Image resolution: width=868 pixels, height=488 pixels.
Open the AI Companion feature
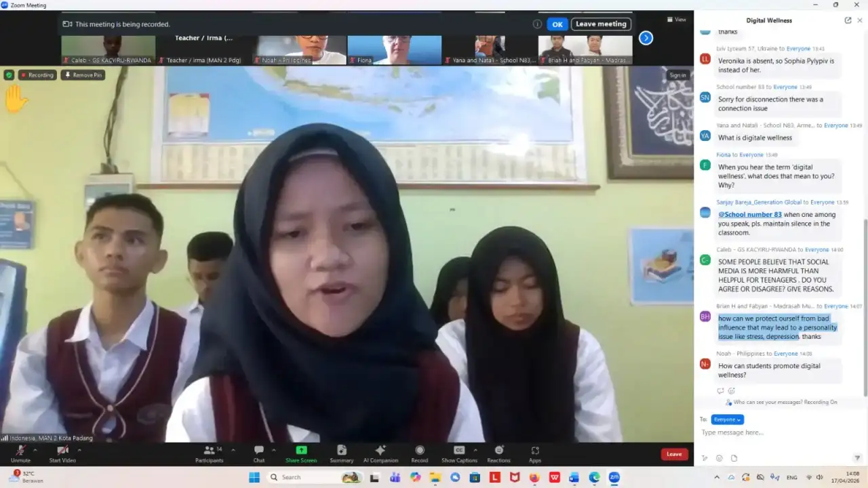[x=380, y=453]
